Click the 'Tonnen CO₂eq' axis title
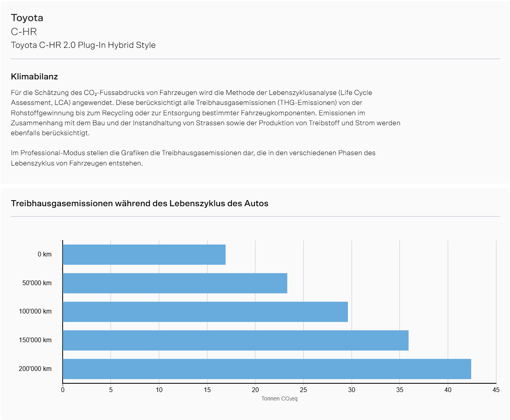Image resolution: width=510 pixels, height=420 pixels. (279, 398)
